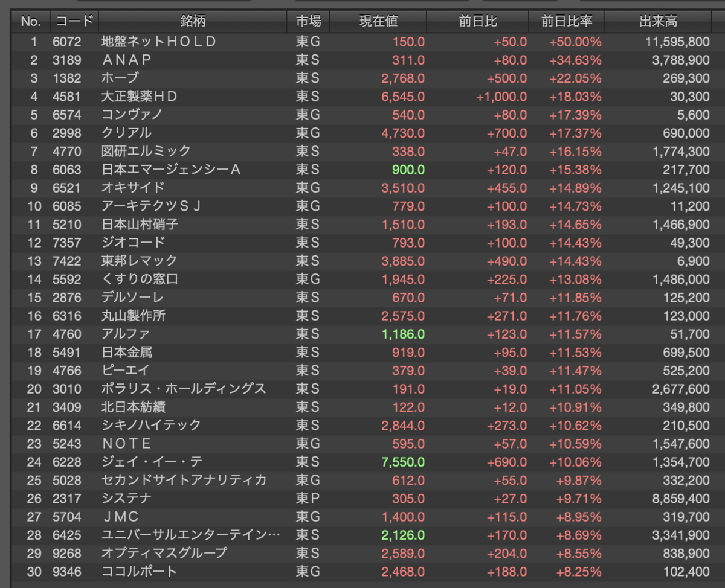Sort by the 出来高 column header
725x588 pixels.
[659, 22]
